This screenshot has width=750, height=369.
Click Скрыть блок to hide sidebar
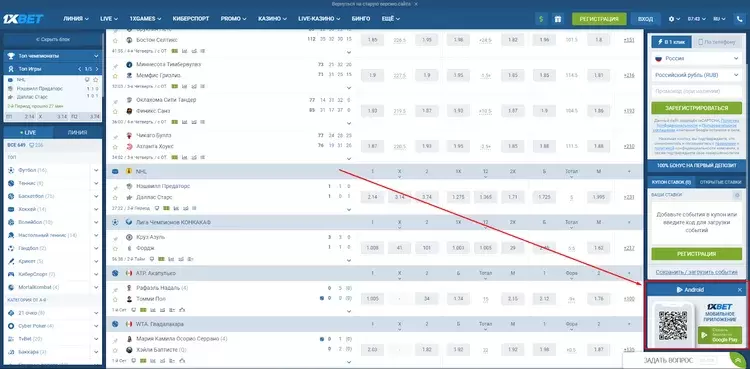tap(53, 39)
